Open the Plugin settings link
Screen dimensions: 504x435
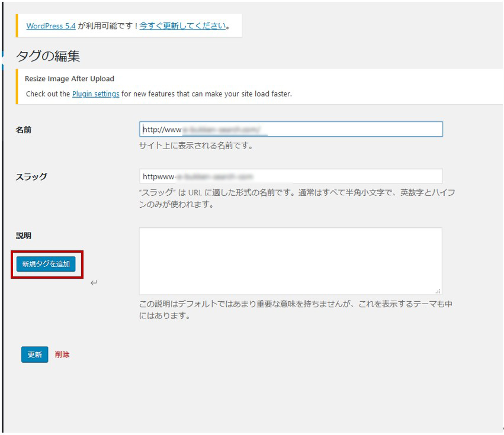coord(95,94)
